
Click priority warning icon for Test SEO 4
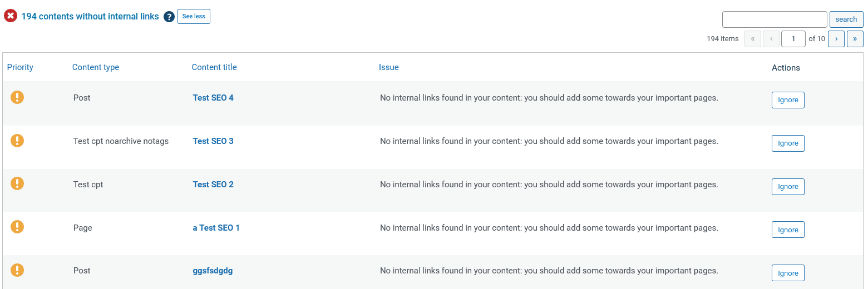tap(17, 98)
